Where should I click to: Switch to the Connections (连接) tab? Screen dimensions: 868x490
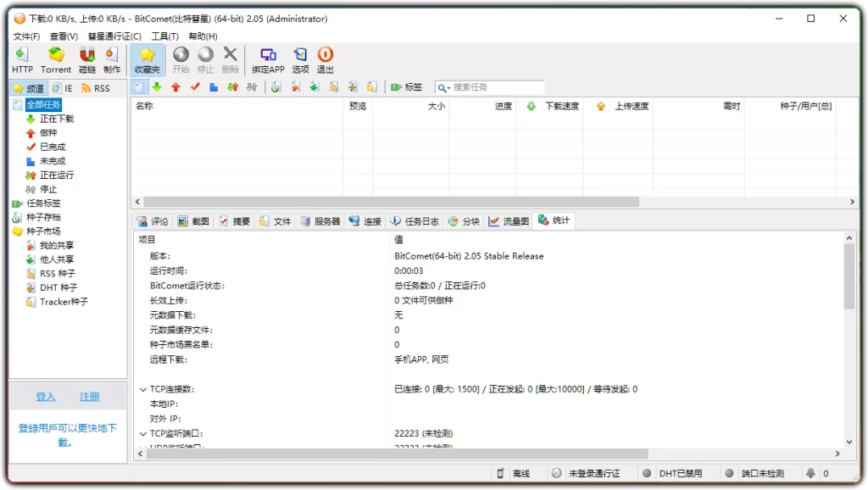pyautogui.click(x=365, y=221)
